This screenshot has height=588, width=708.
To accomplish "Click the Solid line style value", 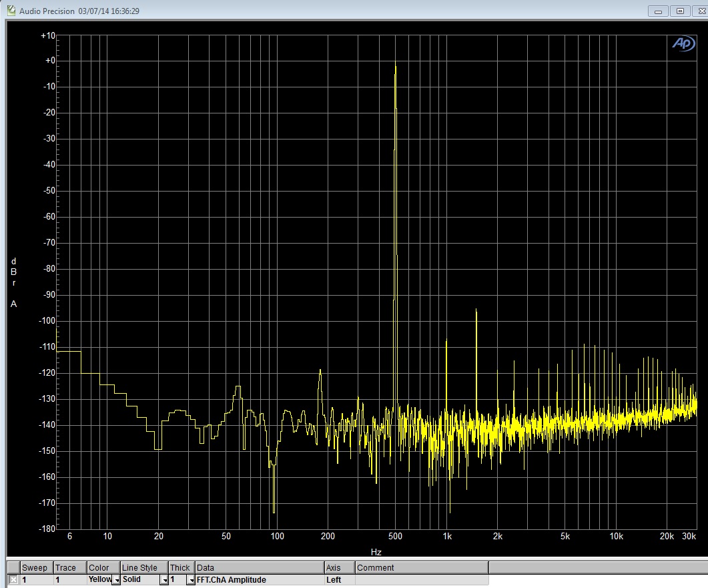I will [131, 579].
